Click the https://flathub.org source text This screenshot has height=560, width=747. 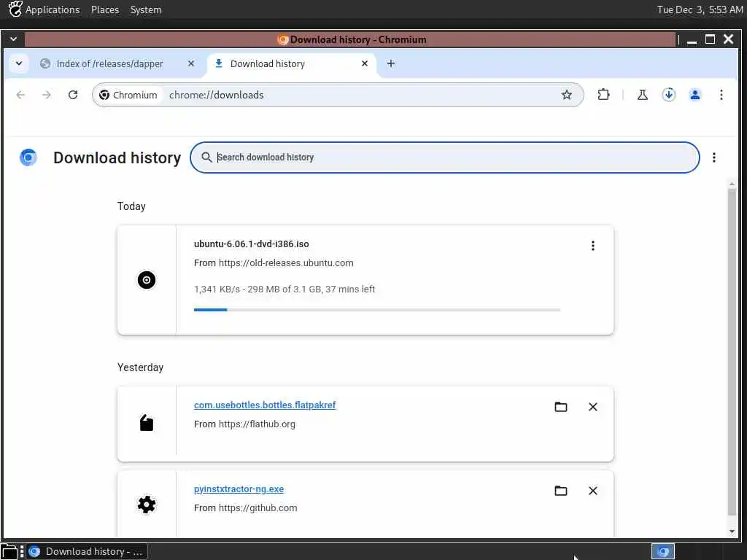[257, 424]
